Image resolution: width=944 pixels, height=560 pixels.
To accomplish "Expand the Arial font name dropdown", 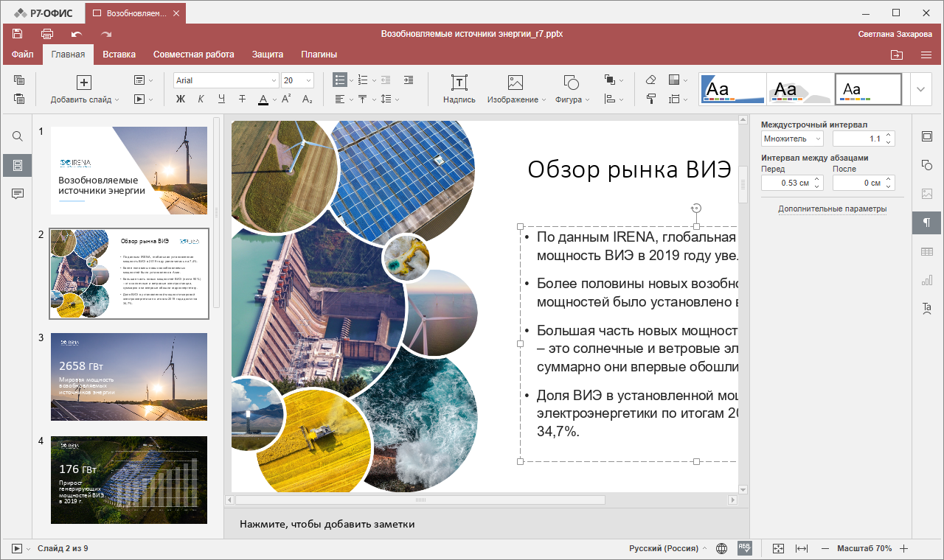I will 274,80.
